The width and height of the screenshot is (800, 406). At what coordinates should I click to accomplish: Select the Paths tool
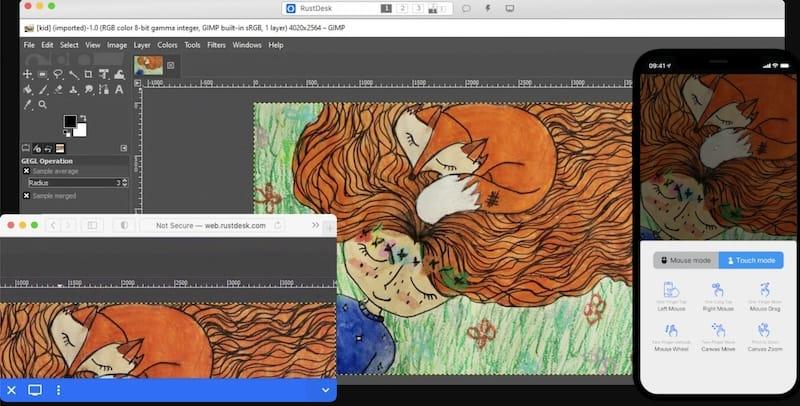(x=104, y=90)
